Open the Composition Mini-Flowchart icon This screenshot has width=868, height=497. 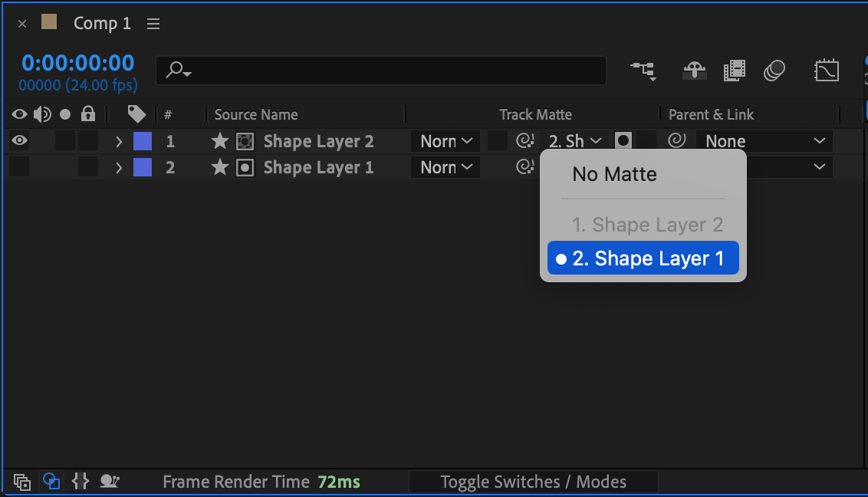coord(643,71)
